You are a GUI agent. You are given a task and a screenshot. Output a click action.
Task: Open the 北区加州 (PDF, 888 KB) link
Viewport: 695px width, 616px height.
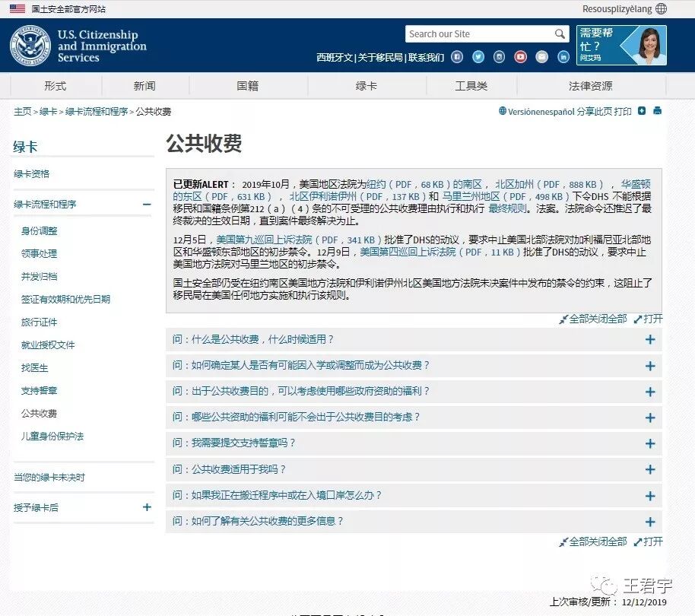(x=549, y=184)
